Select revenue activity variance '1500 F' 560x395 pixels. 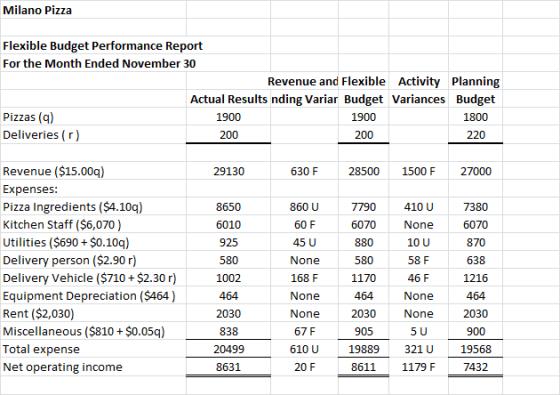(419, 171)
